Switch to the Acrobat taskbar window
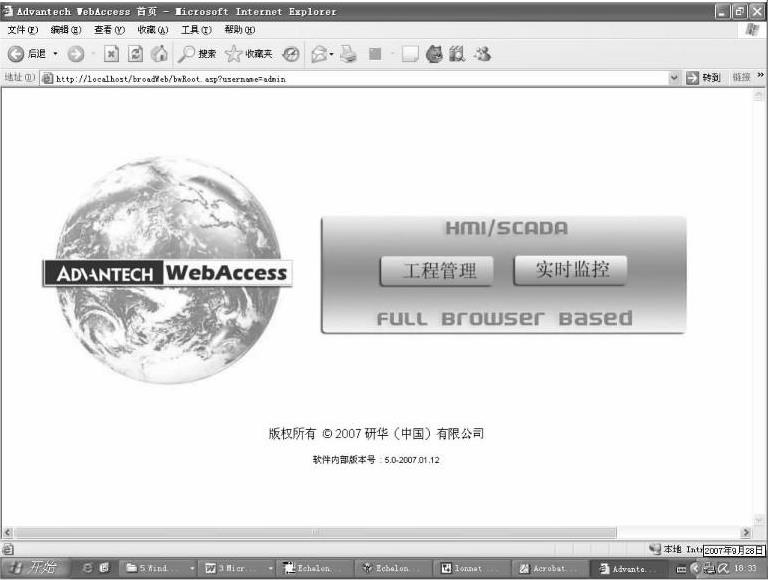The width and height of the screenshot is (768, 580). pyautogui.click(x=552, y=568)
